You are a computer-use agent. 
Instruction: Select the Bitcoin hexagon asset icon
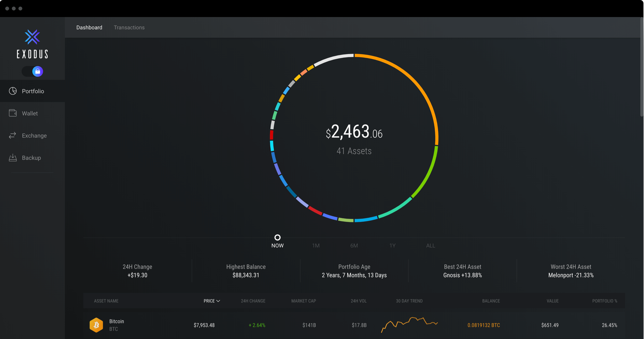pos(96,325)
